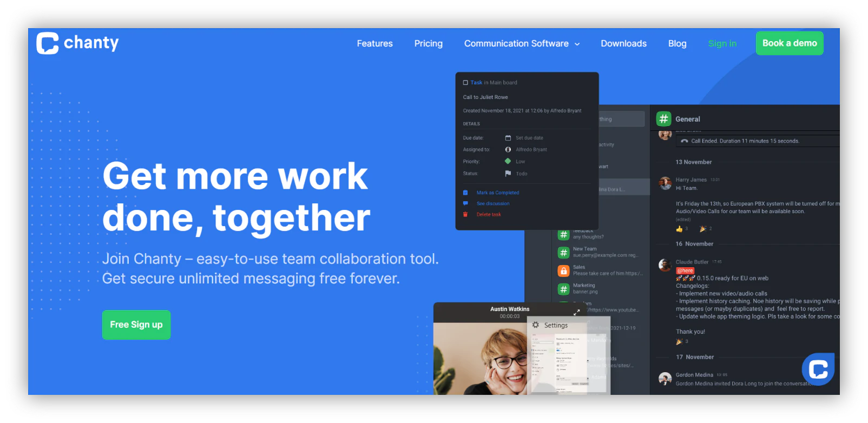Click the See discussion speech bubble icon

465,203
